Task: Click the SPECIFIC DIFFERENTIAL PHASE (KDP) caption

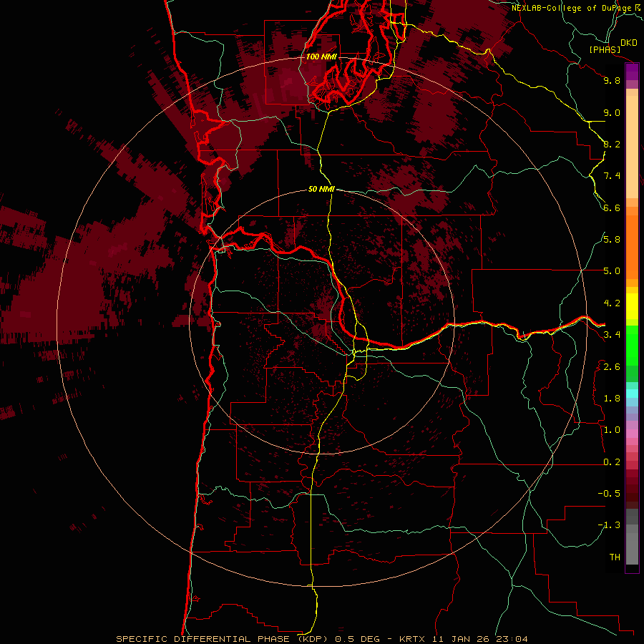Action: [223, 639]
